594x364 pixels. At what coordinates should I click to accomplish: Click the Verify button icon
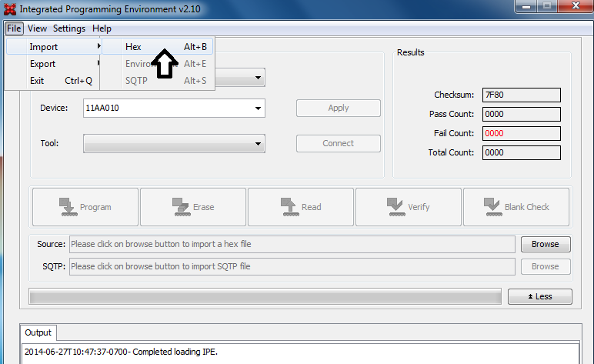point(396,207)
